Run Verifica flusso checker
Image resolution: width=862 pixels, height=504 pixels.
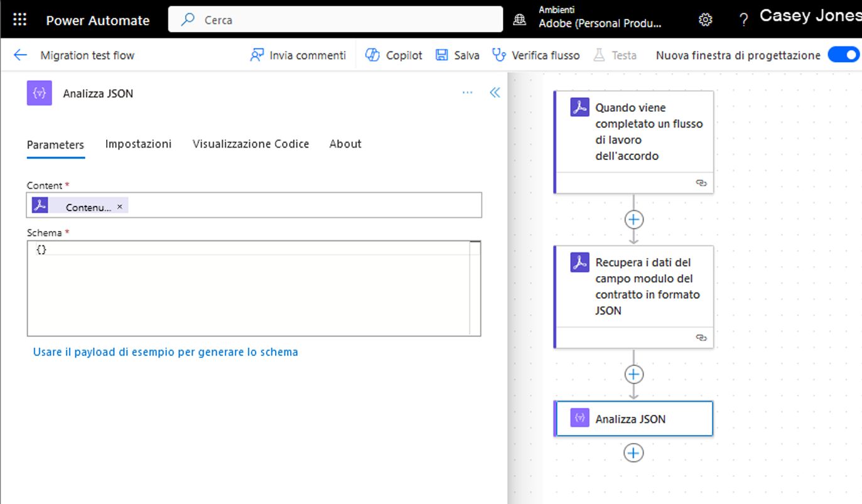pos(536,55)
